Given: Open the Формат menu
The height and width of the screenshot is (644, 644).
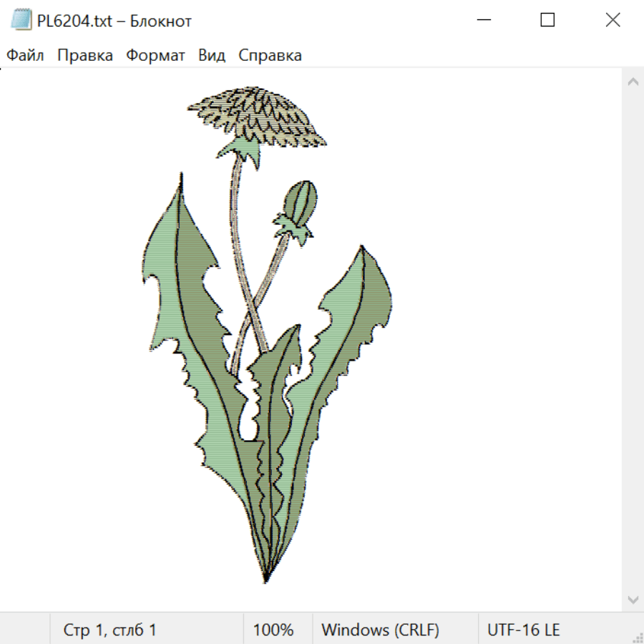Looking at the screenshot, I should point(155,55).
